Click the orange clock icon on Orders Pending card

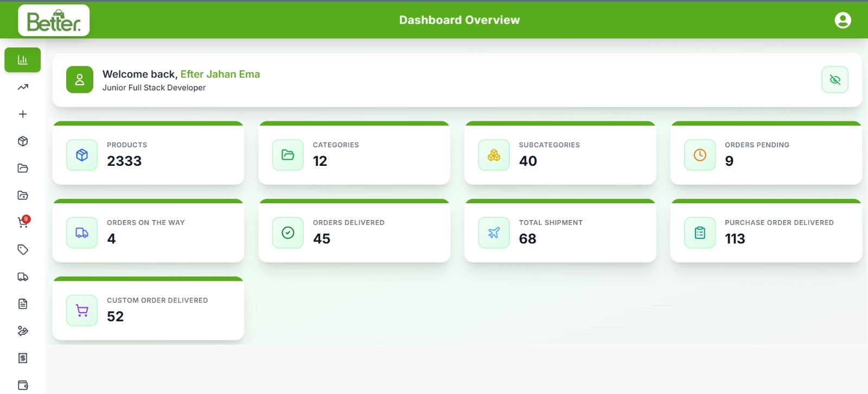pyautogui.click(x=700, y=155)
